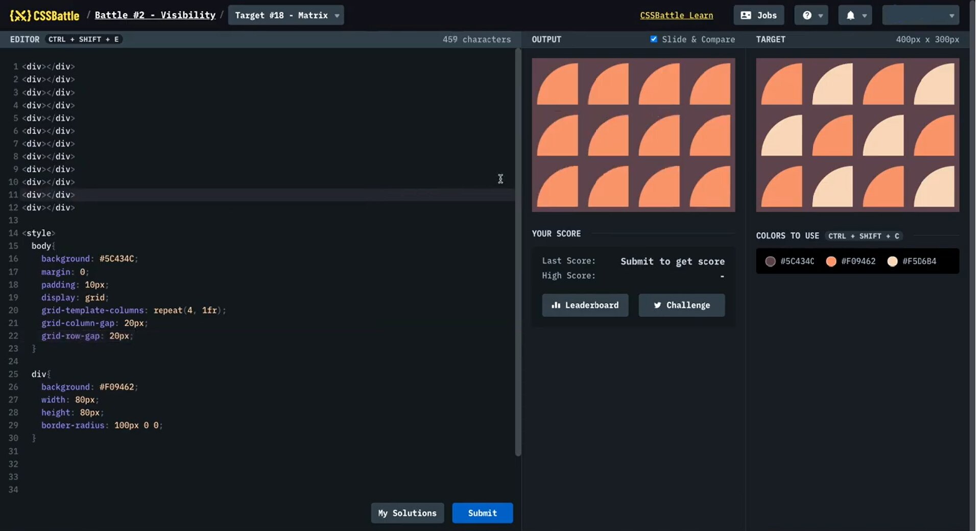980x531 pixels.
Task: Click the Twitter Challenge button
Action: [682, 305]
